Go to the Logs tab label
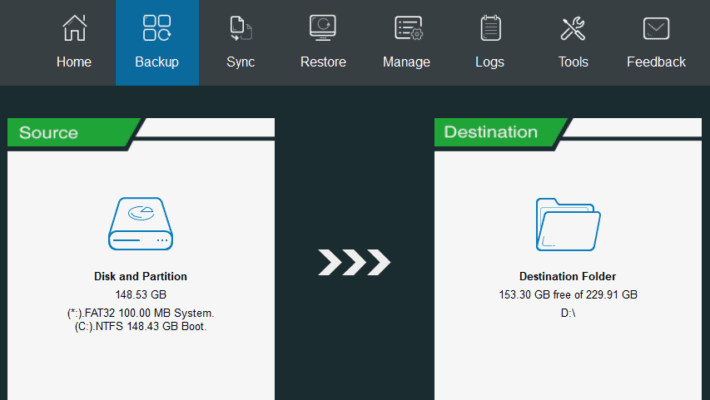The width and height of the screenshot is (710, 400). [x=489, y=62]
